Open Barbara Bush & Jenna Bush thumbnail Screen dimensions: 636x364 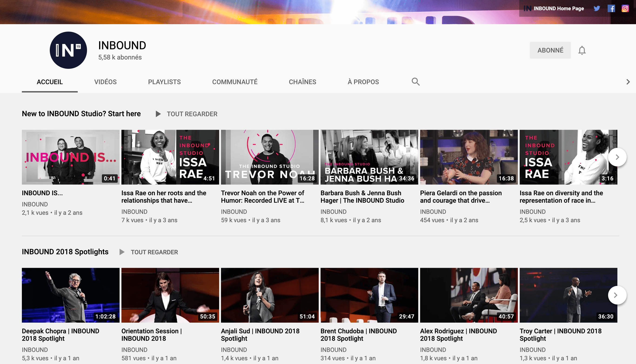pos(369,157)
